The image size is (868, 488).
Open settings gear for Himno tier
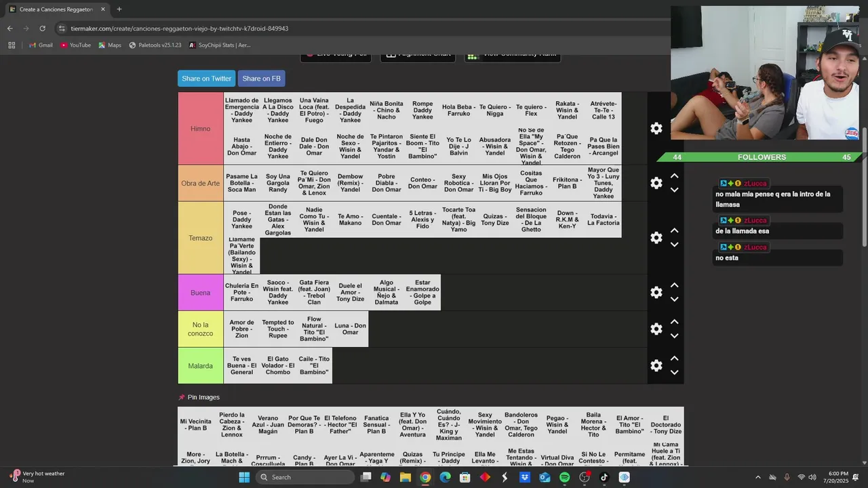click(656, 128)
